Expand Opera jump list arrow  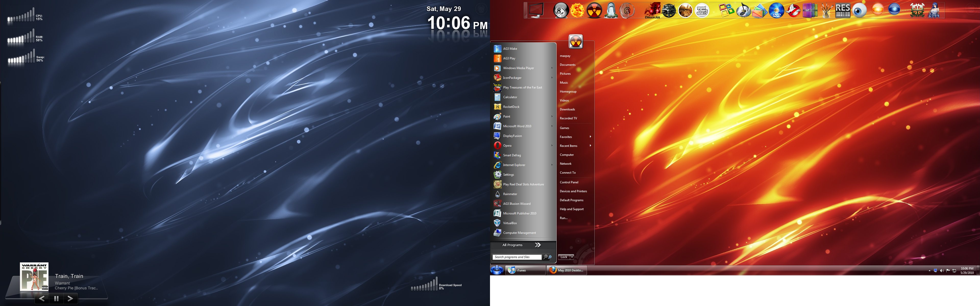click(552, 146)
